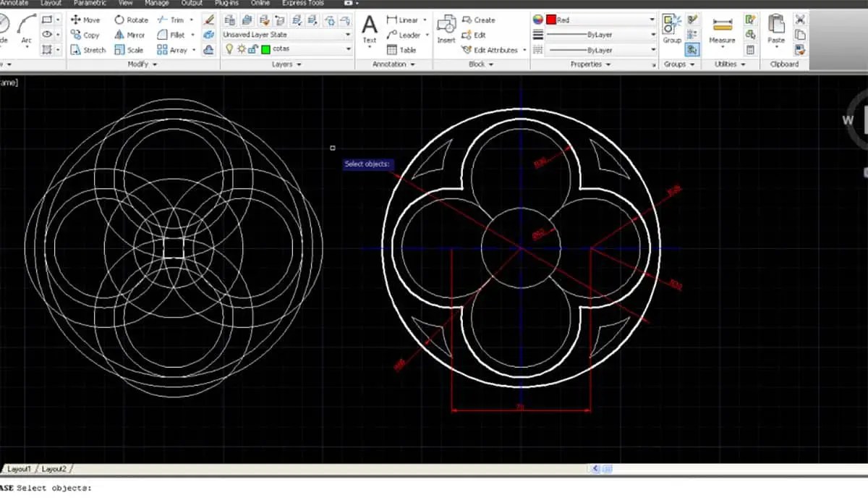
Task: Insert a Table with the Table icon
Action: pos(404,49)
